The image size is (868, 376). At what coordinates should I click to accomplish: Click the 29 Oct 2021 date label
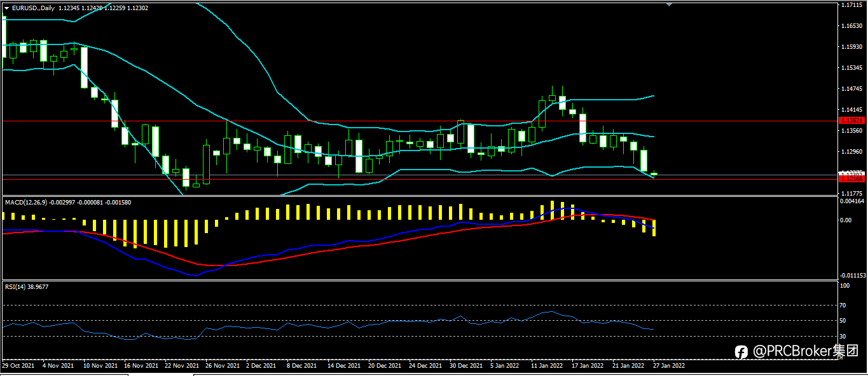point(18,365)
